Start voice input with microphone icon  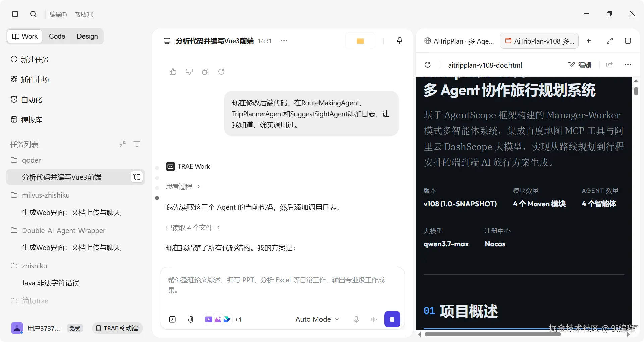356,319
